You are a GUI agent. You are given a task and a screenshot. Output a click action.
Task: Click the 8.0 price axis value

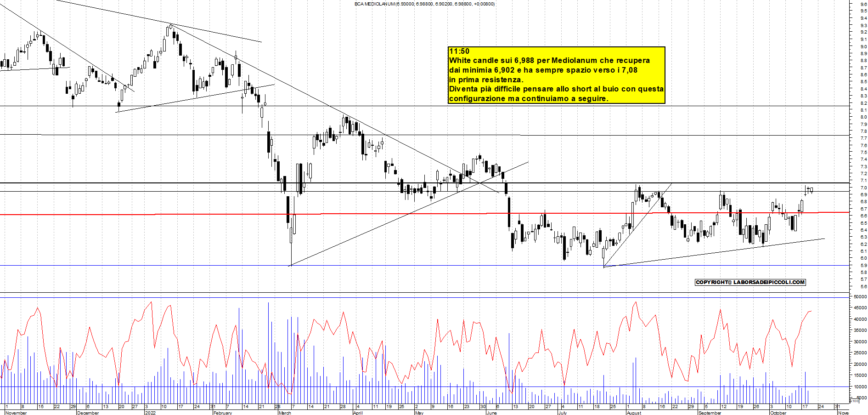tap(863, 117)
